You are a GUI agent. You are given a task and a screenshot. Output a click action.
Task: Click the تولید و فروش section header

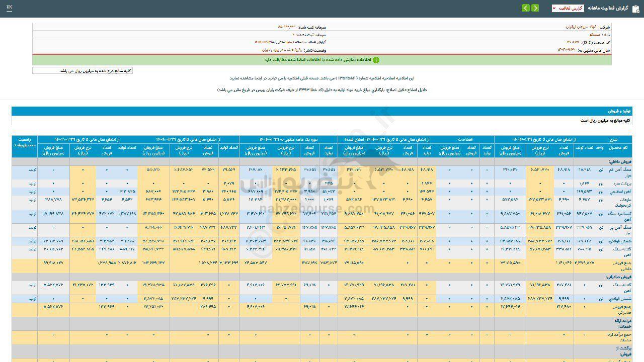tap(322, 111)
